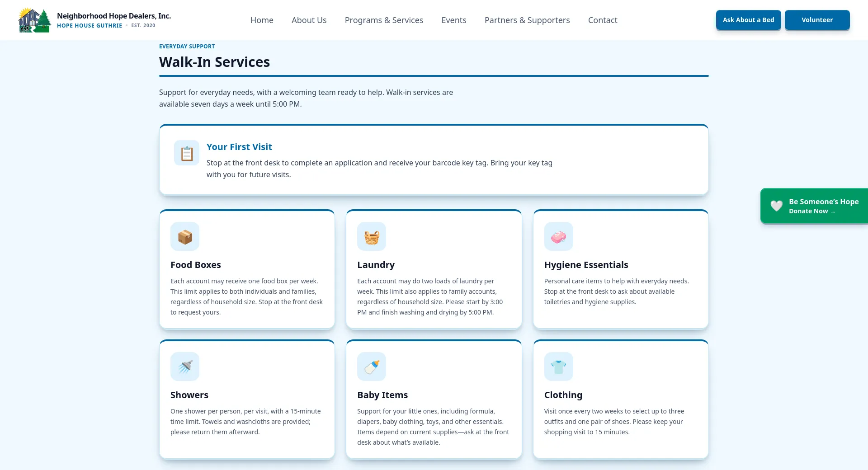Viewport: 868px width, 470px height.
Task: Click the Showers card title
Action: [x=189, y=395]
